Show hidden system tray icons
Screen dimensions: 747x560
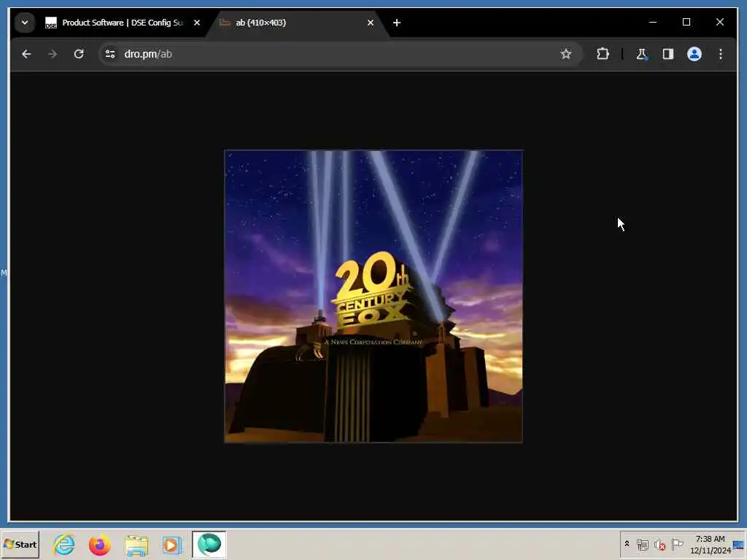[x=627, y=544]
